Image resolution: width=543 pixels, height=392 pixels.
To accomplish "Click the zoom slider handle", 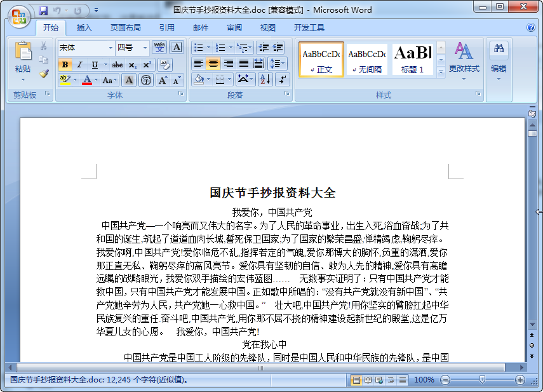I will pyautogui.click(x=481, y=380).
